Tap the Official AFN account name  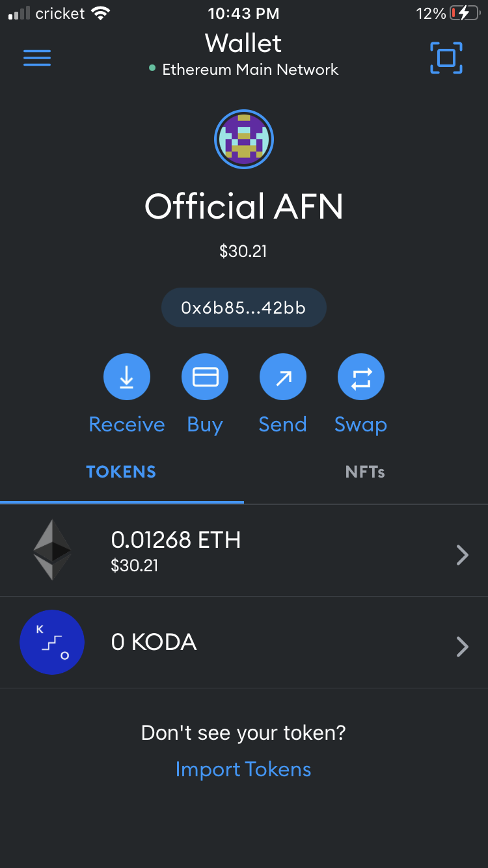click(x=244, y=206)
